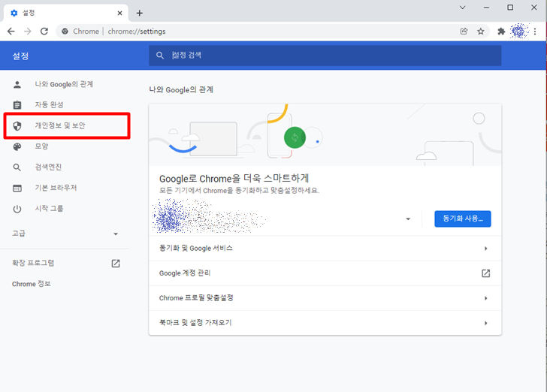Open the Extensions puzzle icon
The height and width of the screenshot is (392, 547).
501,32
